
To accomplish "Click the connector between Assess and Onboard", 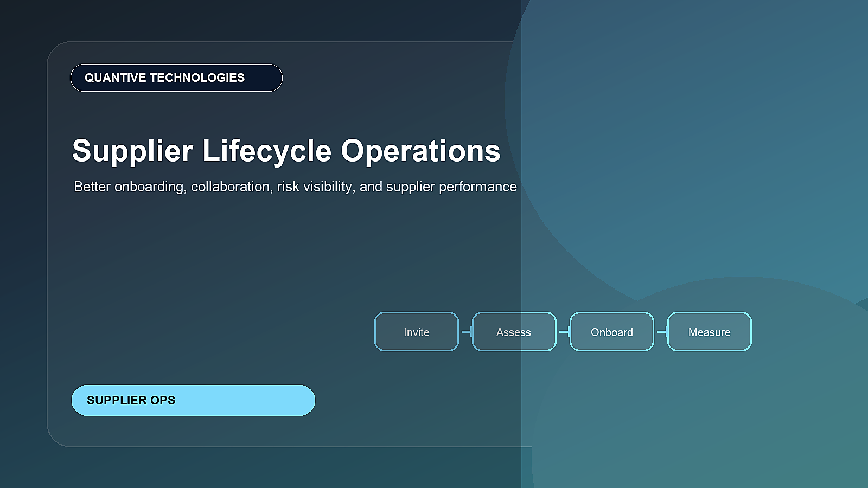I will (564, 332).
